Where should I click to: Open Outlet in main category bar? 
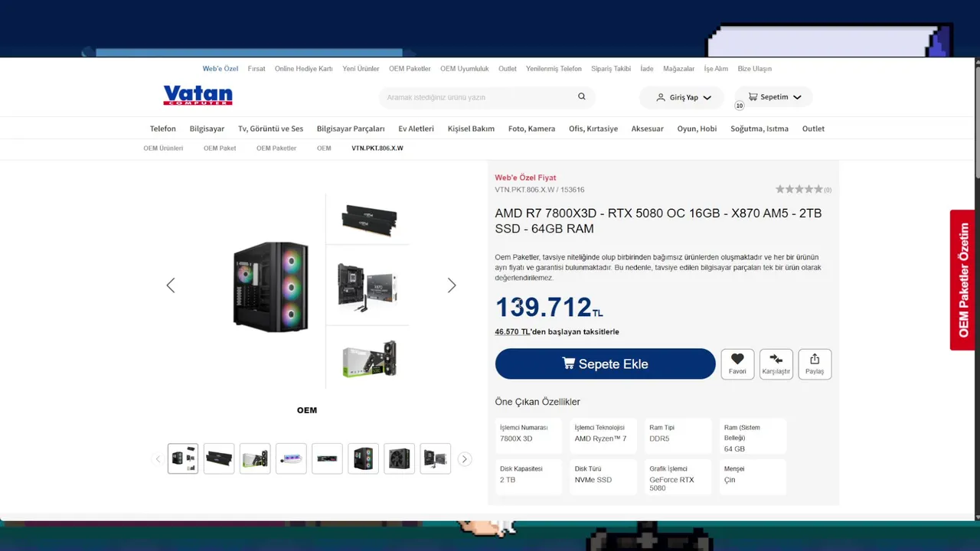813,129
